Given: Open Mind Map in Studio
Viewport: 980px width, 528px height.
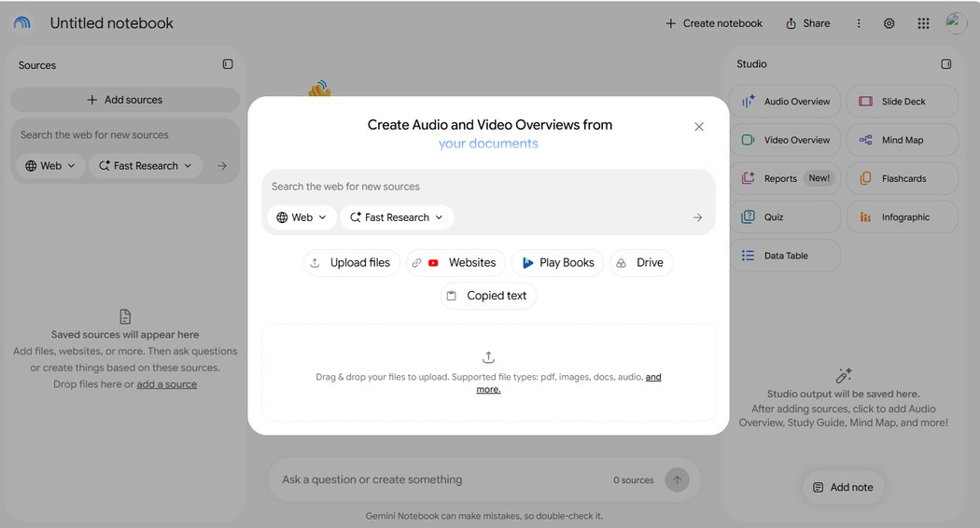Looking at the screenshot, I should pos(903,140).
